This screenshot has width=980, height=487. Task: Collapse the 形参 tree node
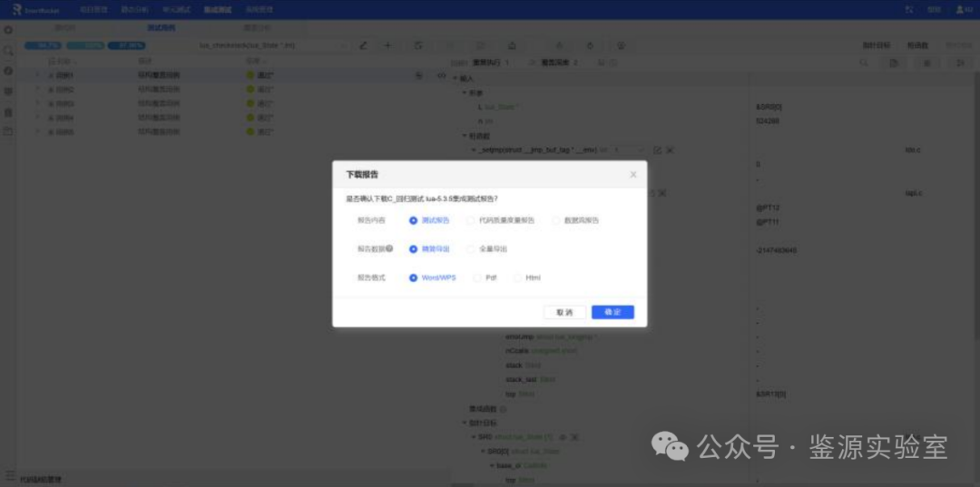465,93
